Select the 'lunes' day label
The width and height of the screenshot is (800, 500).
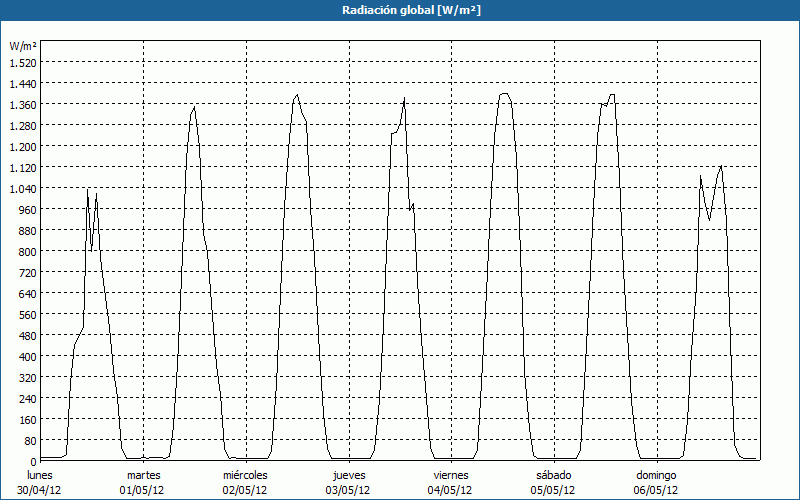(40, 475)
